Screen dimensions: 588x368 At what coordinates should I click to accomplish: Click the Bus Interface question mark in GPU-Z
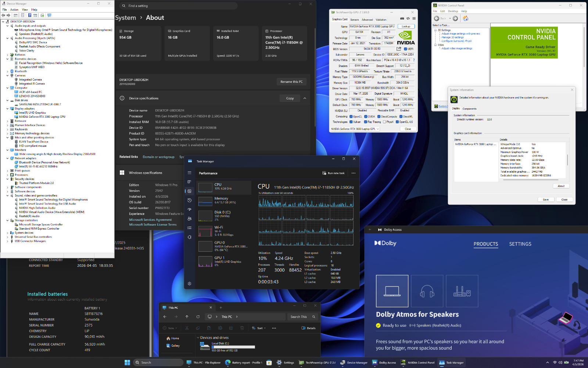point(414,60)
